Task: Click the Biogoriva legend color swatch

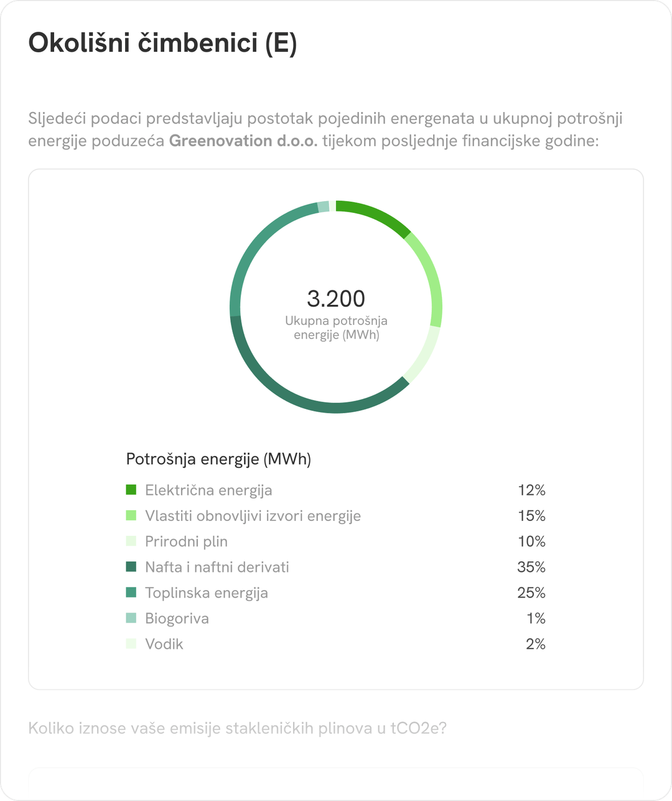Action: click(131, 618)
